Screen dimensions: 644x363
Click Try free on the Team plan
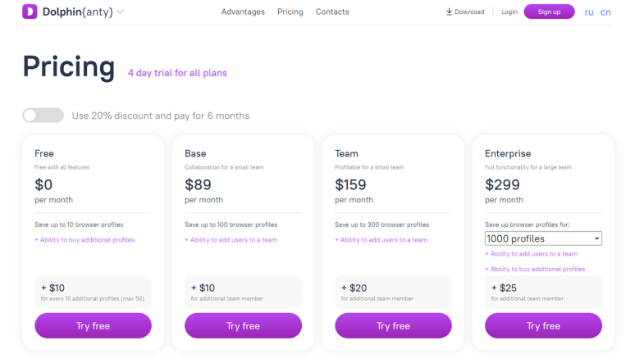(x=393, y=325)
